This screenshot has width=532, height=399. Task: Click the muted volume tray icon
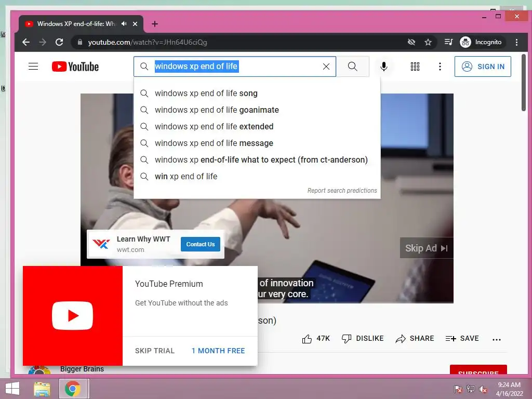pyautogui.click(x=483, y=389)
